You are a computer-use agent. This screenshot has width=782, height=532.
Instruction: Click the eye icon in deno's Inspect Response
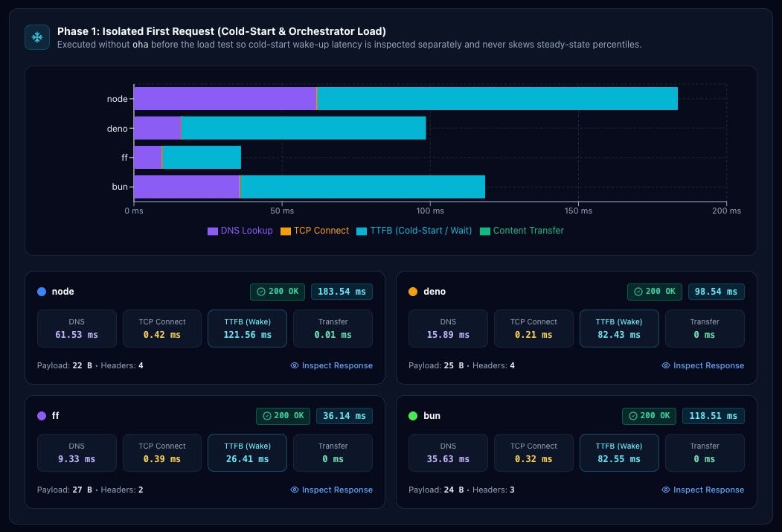coord(666,365)
